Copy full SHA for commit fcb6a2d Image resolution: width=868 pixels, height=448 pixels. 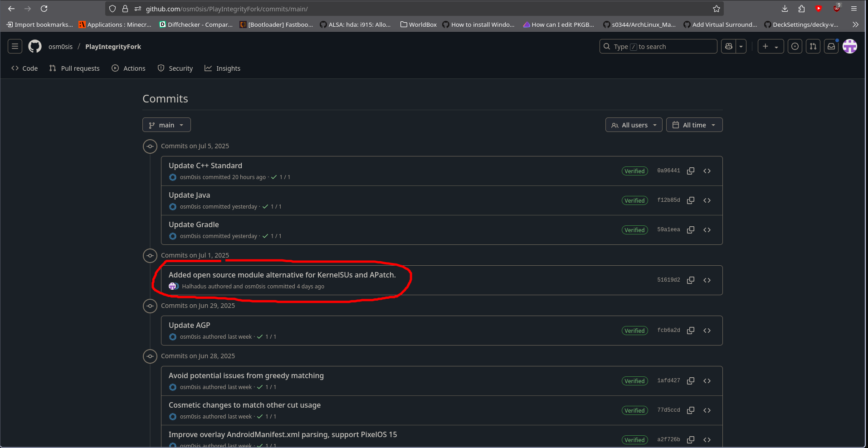tap(691, 331)
